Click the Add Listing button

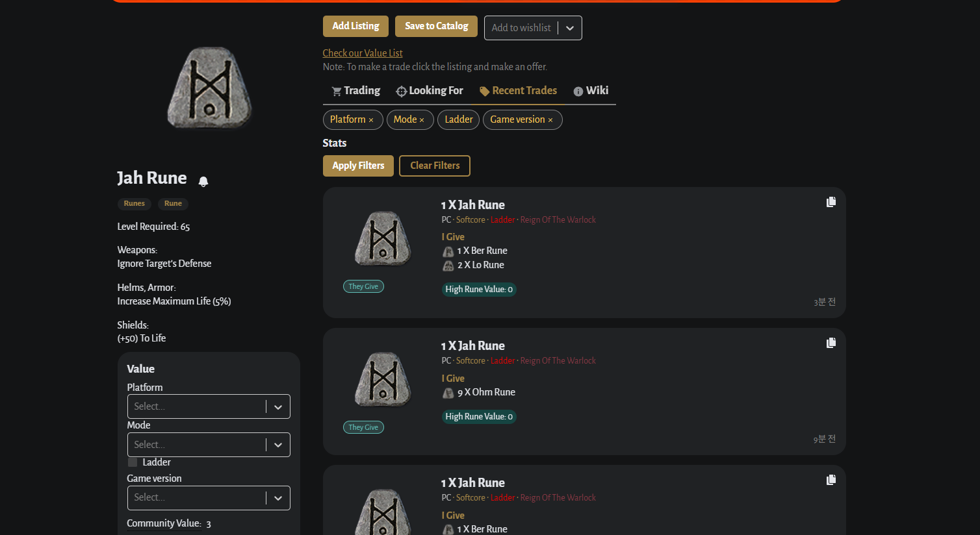[355, 26]
